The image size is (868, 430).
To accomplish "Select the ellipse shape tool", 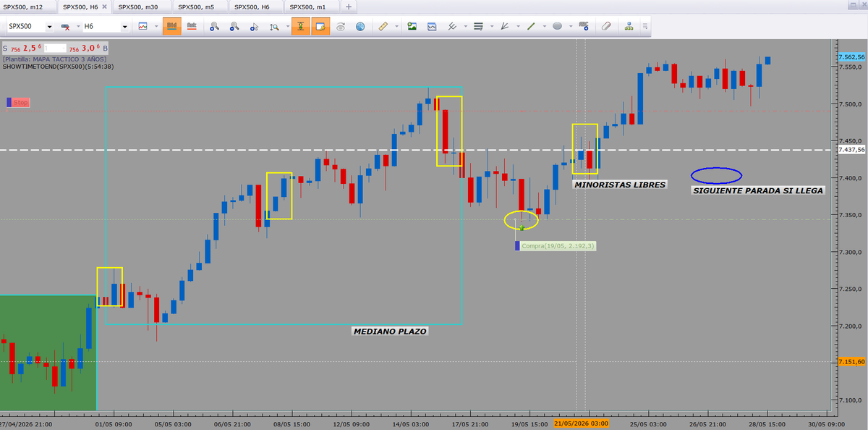I will (x=557, y=27).
